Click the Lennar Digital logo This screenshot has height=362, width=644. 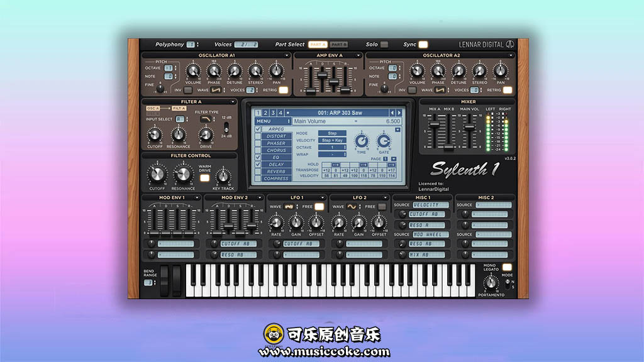pos(486,45)
